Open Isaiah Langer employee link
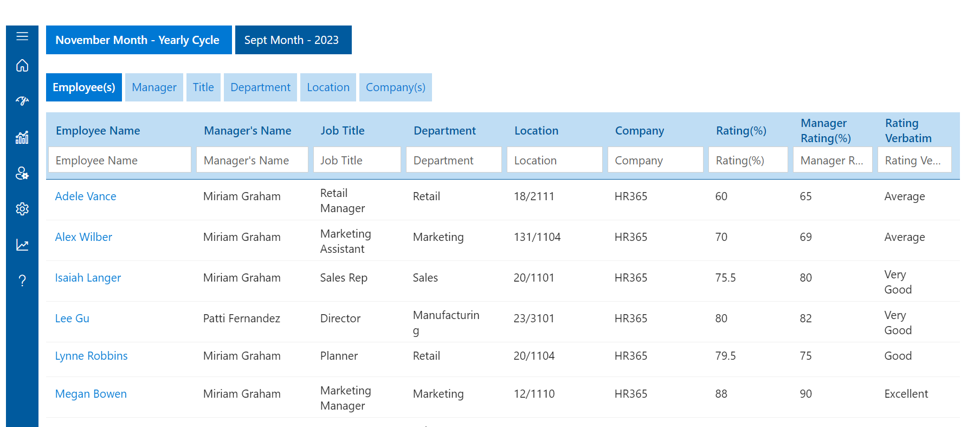980x427 pixels. tap(88, 278)
